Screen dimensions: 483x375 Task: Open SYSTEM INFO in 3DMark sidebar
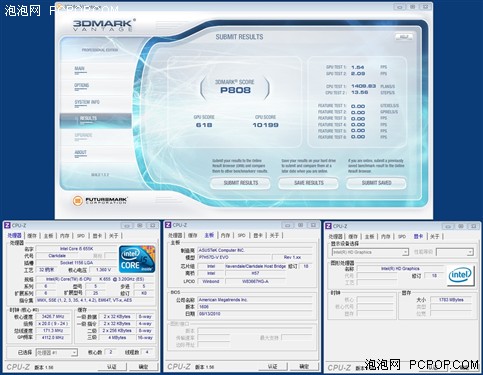pyautogui.click(x=87, y=102)
